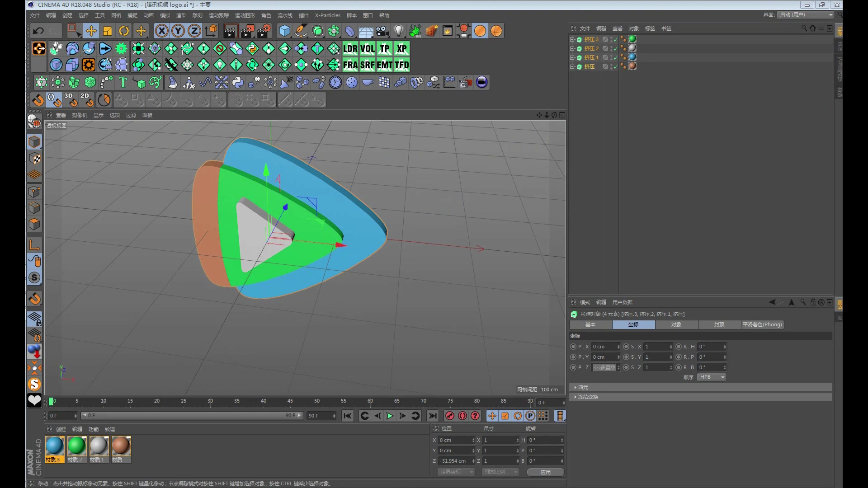Toggle Y axis lock button
Viewport: 868px width, 488px height.
pos(178,31)
